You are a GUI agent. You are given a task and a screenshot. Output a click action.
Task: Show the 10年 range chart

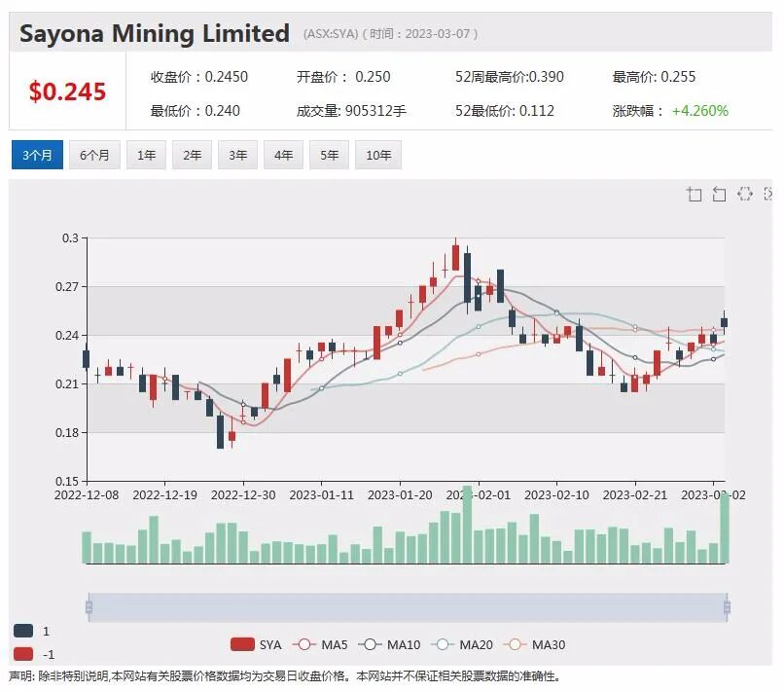pyautogui.click(x=378, y=155)
